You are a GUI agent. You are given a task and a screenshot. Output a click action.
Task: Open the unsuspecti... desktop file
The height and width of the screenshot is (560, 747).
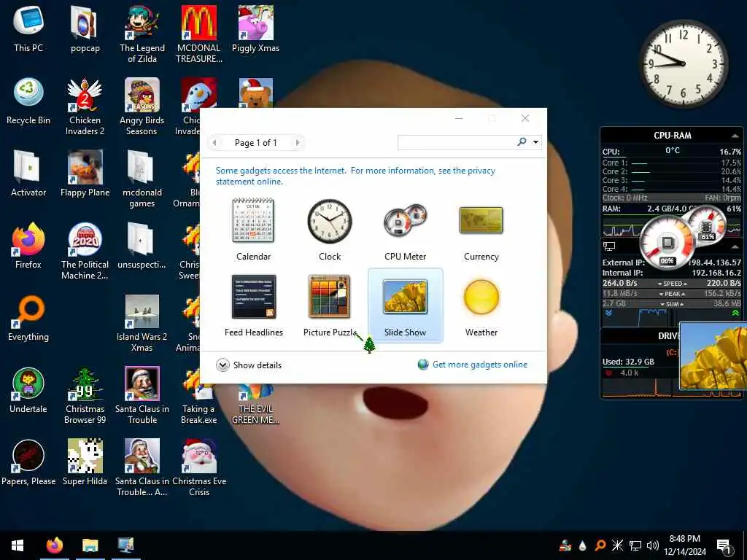click(142, 245)
